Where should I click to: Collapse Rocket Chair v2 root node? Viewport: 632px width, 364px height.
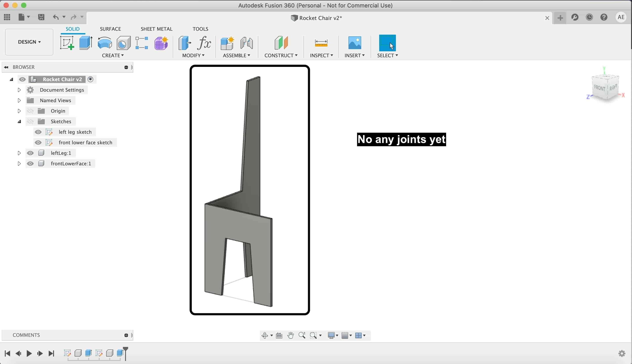coord(11,79)
